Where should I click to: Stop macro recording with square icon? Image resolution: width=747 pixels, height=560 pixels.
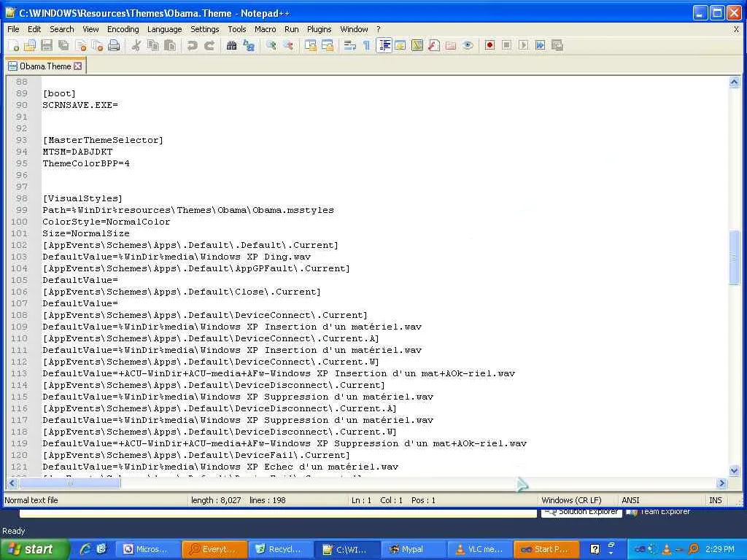[507, 45]
